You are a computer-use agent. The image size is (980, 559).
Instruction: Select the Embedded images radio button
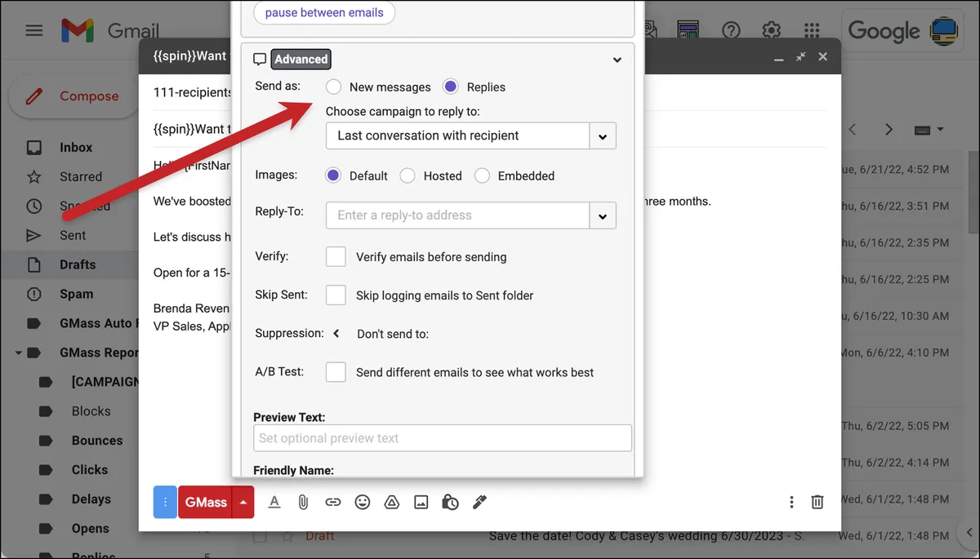point(483,175)
